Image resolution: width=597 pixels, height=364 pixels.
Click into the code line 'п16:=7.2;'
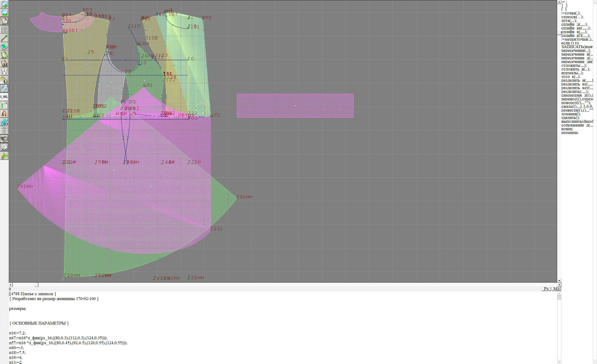[x=17, y=333]
